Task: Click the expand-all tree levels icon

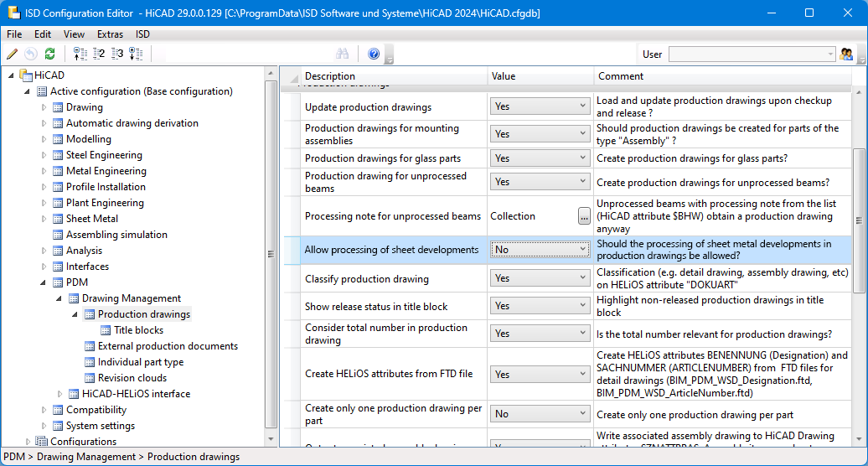Action: pyautogui.click(x=136, y=54)
